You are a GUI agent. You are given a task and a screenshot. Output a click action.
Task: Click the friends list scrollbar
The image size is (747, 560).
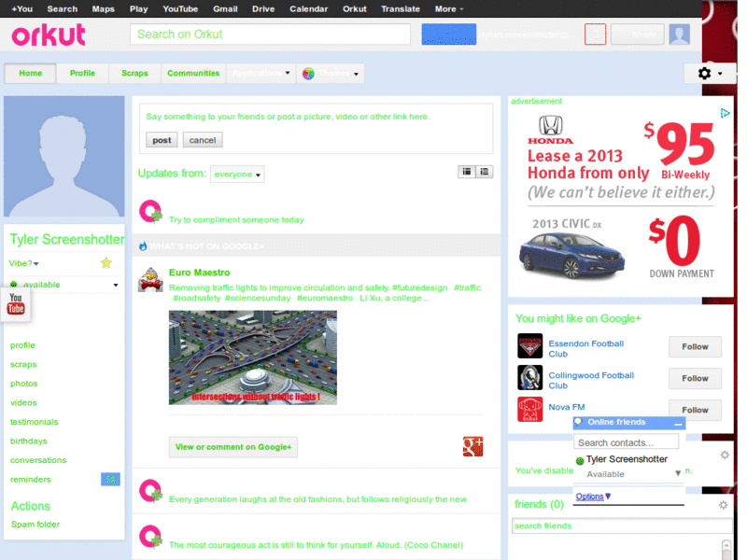[x=726, y=549]
